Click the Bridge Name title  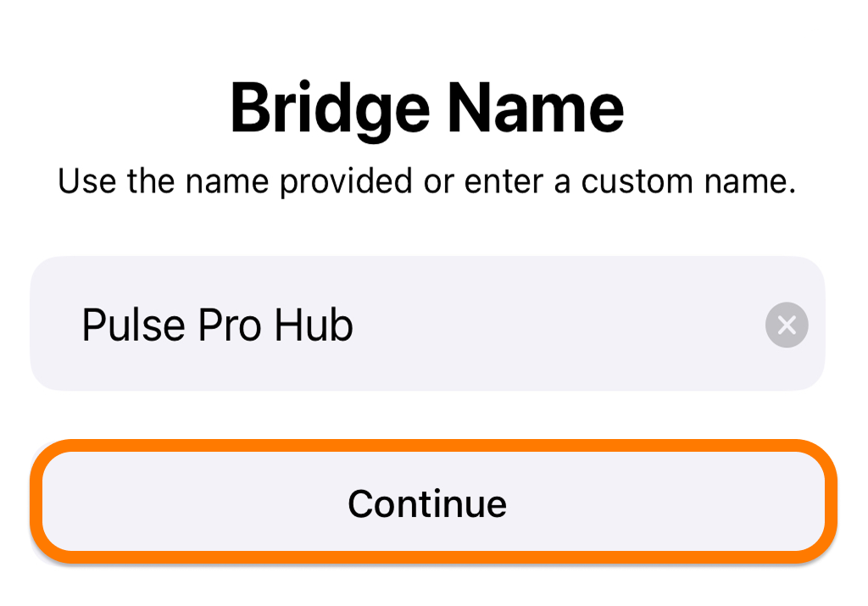coord(427,109)
